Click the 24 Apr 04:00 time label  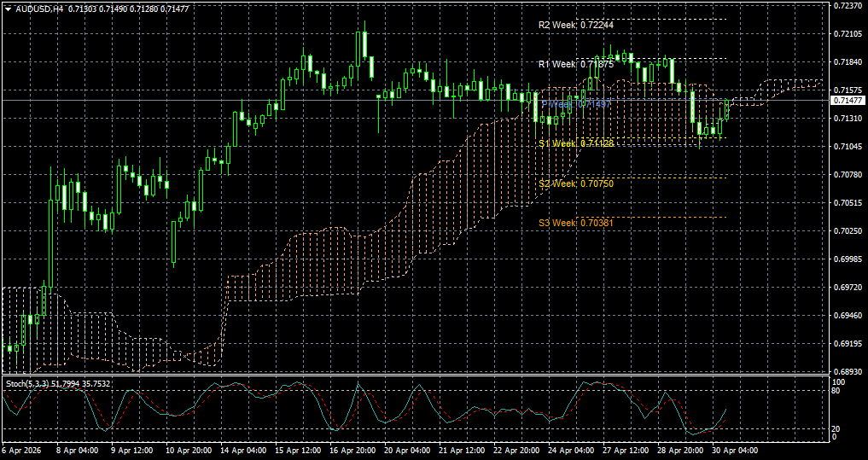click(x=571, y=451)
